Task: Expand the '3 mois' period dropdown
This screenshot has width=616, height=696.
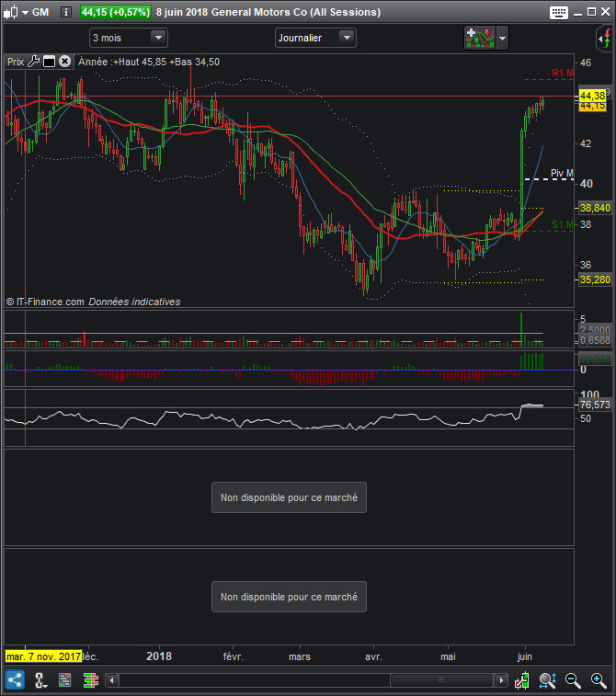Action: coord(158,38)
